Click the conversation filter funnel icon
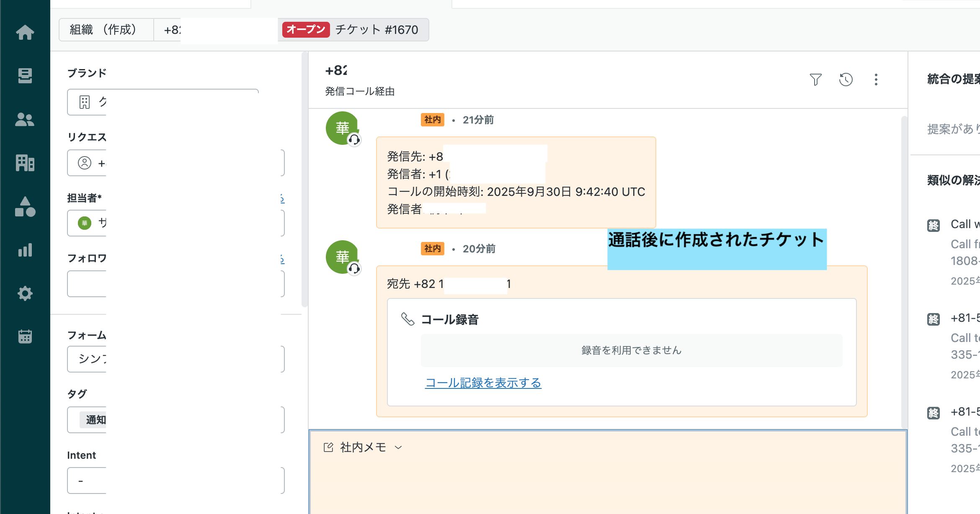Screen dimensions: 980x514 tap(815, 80)
